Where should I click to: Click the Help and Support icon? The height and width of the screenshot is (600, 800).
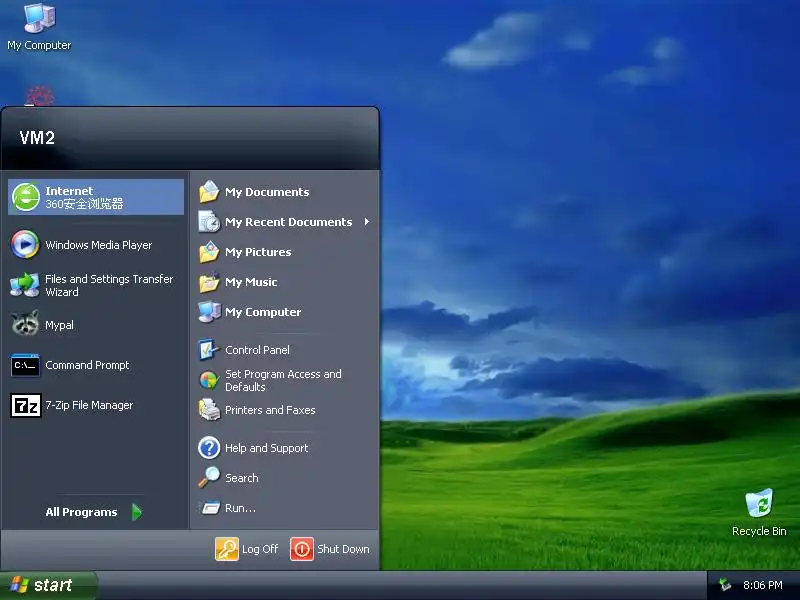209,448
